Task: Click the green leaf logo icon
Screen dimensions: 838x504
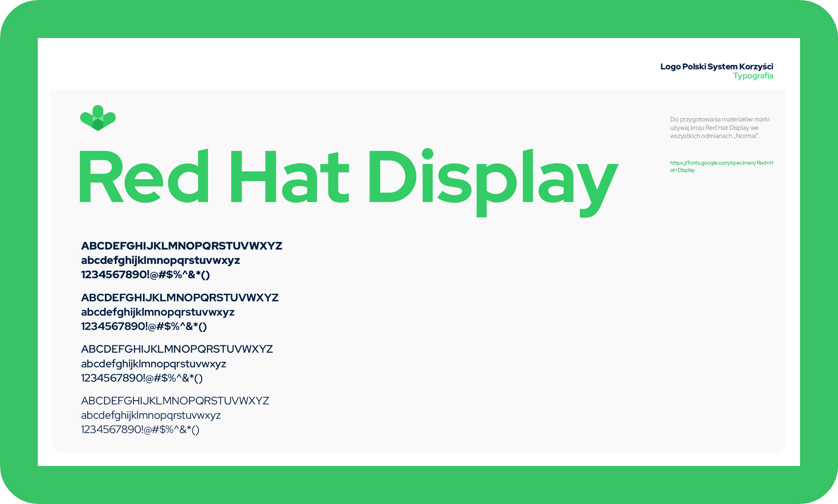Action: [98, 118]
